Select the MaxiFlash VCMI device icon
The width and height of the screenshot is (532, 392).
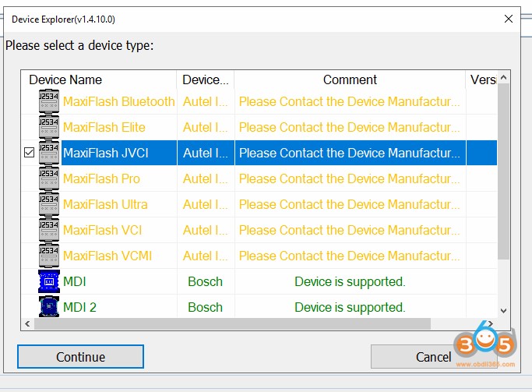[49, 256]
